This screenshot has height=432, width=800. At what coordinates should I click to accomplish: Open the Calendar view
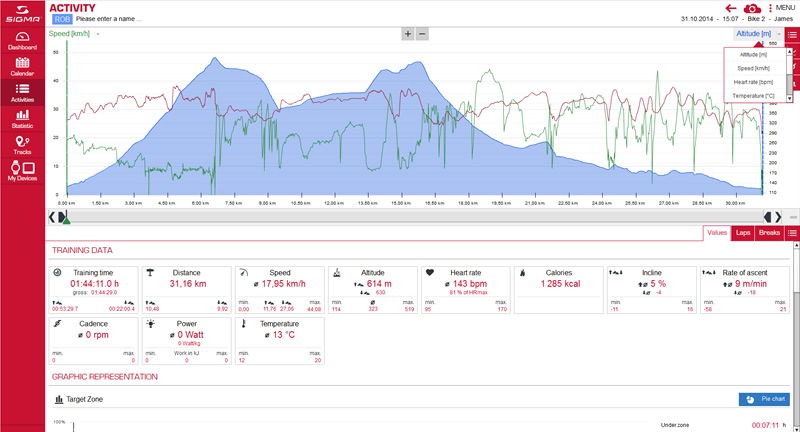tap(22, 67)
